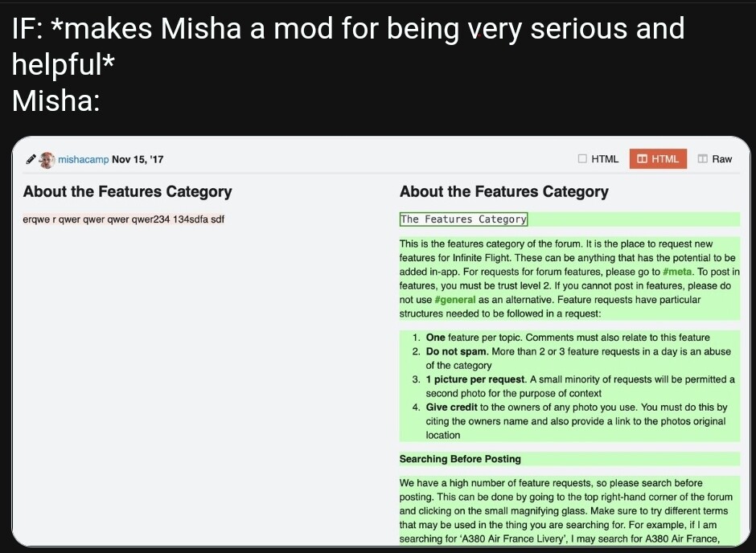Click the boxed "The Features Category" code text
This screenshot has width=756, height=553.
[x=463, y=219]
